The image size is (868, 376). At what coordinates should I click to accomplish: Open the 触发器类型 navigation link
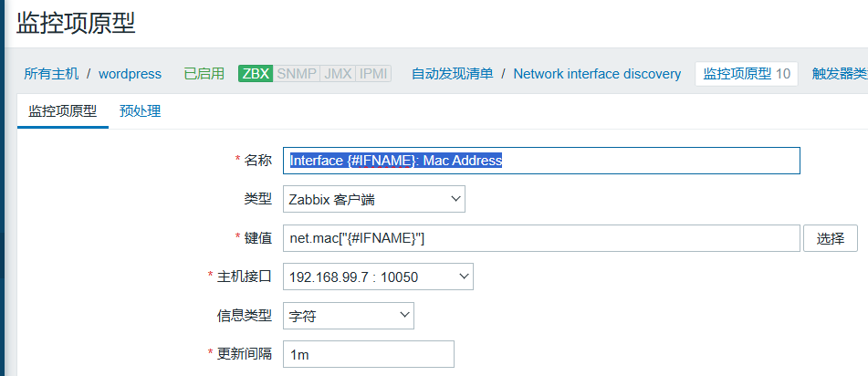[840, 74]
